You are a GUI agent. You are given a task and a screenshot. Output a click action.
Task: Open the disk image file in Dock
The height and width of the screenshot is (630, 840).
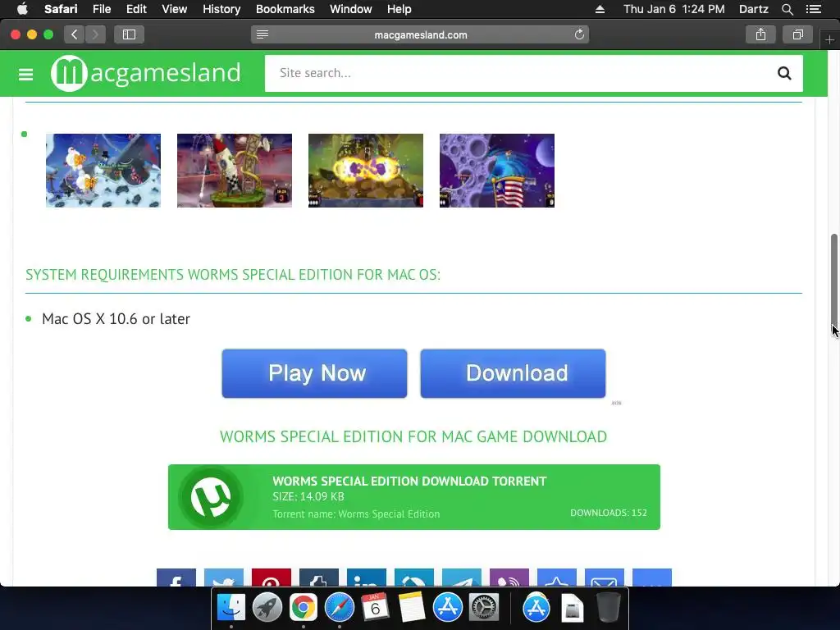point(572,608)
